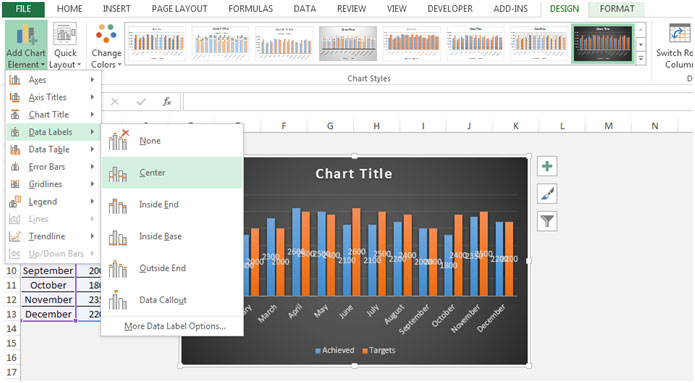Screen dimensions: 695x383
Task: Select the October cell
Action: pyautogui.click(x=48, y=285)
